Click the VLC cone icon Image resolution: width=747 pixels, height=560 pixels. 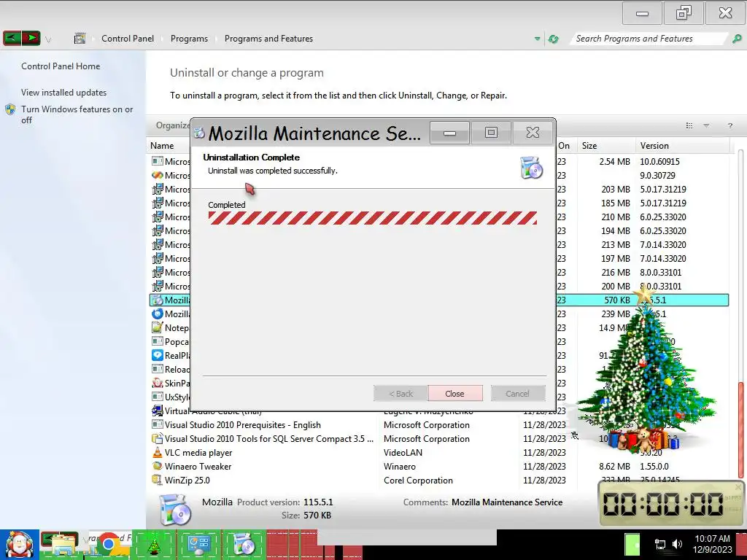(158, 452)
